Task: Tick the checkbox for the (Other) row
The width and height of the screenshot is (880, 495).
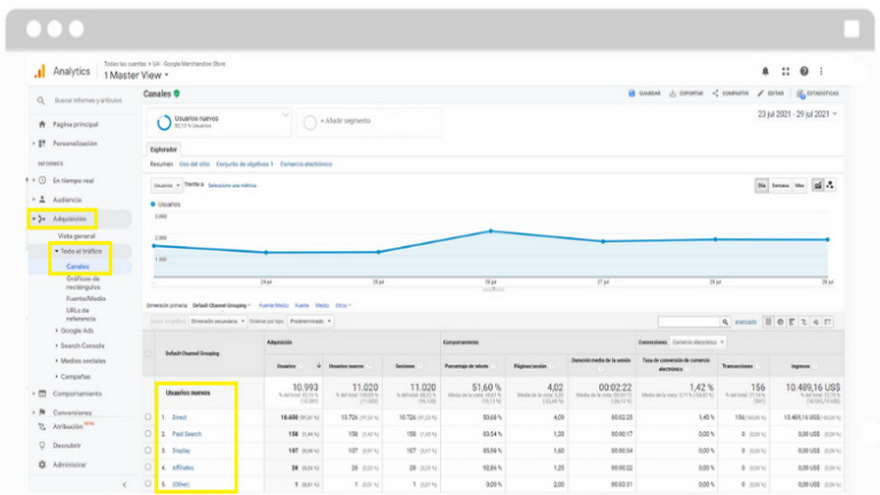Action: point(148,483)
